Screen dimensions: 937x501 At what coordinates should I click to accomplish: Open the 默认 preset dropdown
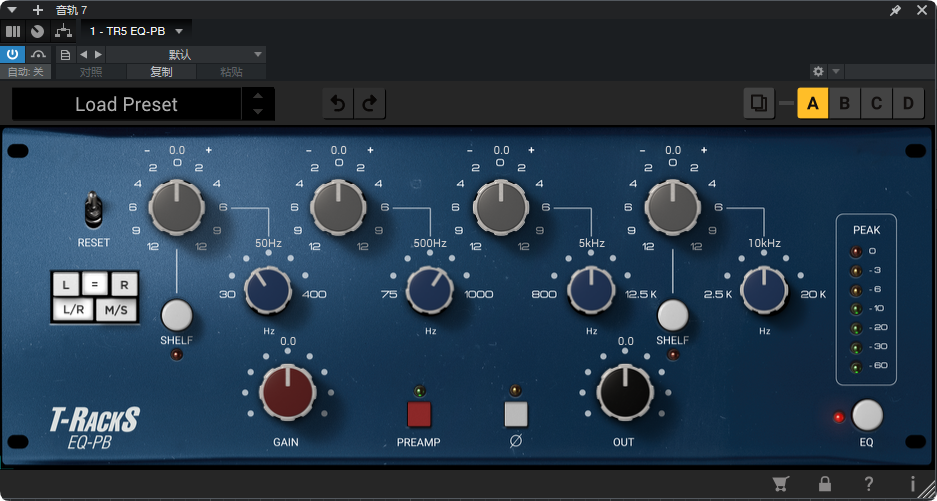point(186,54)
